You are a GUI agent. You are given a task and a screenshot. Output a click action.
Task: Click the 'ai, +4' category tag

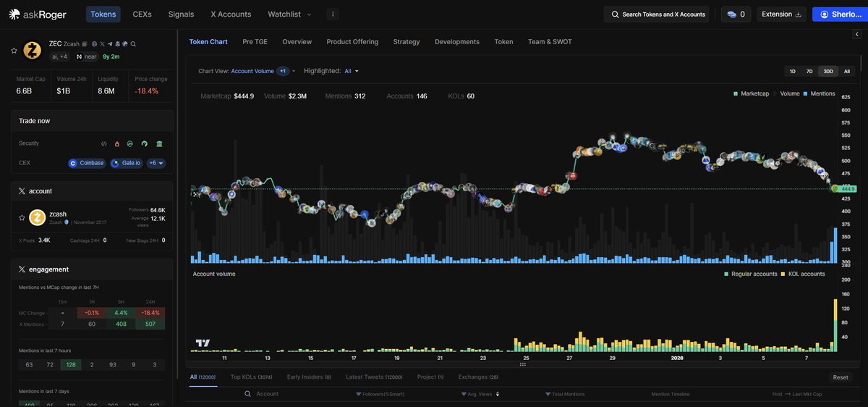coord(59,56)
